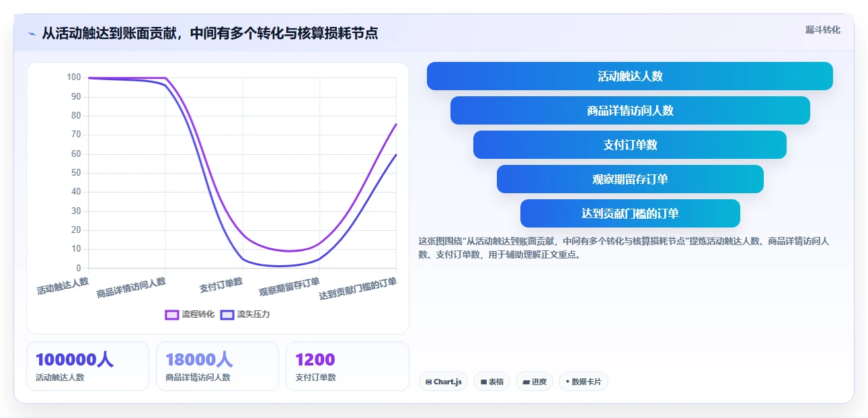The height and width of the screenshot is (418, 868).
Task: Select the 观察期留存订单 funnel bar
Action: [x=630, y=179]
